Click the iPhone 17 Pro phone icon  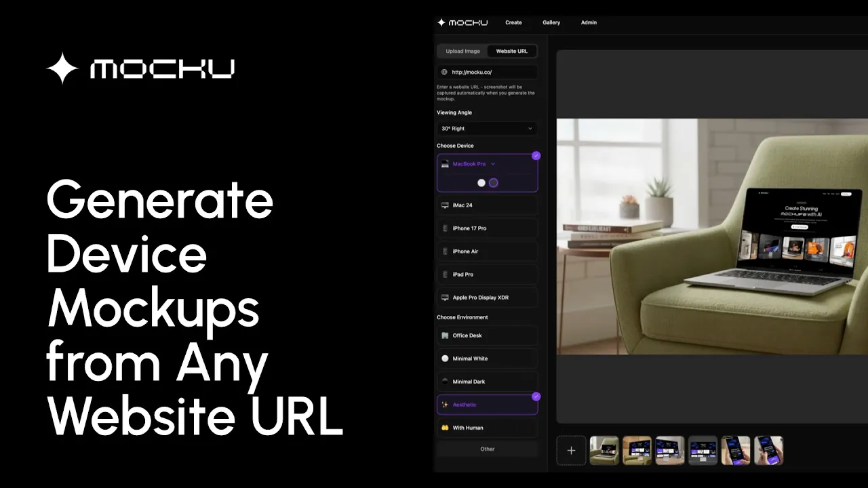point(445,228)
